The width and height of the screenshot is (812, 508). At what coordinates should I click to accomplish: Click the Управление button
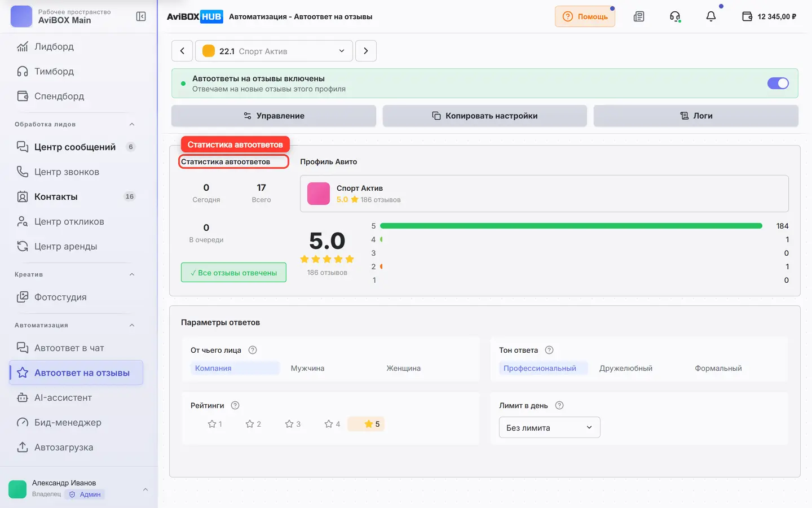(x=273, y=116)
